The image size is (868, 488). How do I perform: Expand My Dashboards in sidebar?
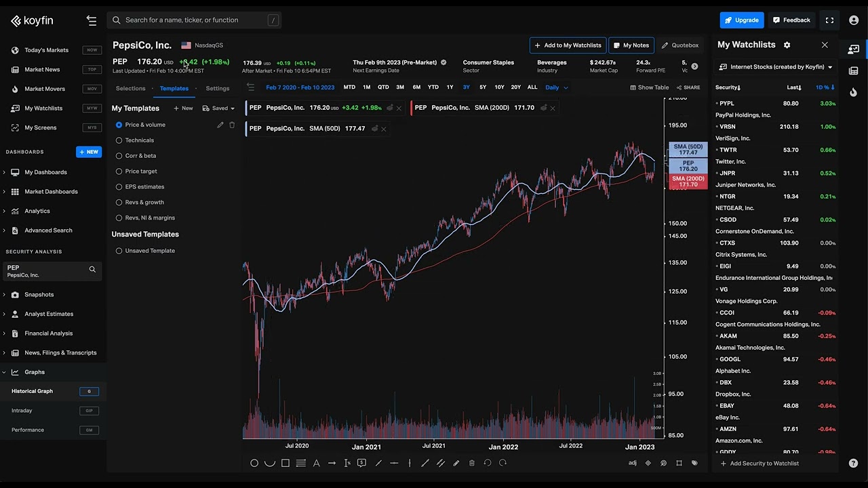click(4, 172)
